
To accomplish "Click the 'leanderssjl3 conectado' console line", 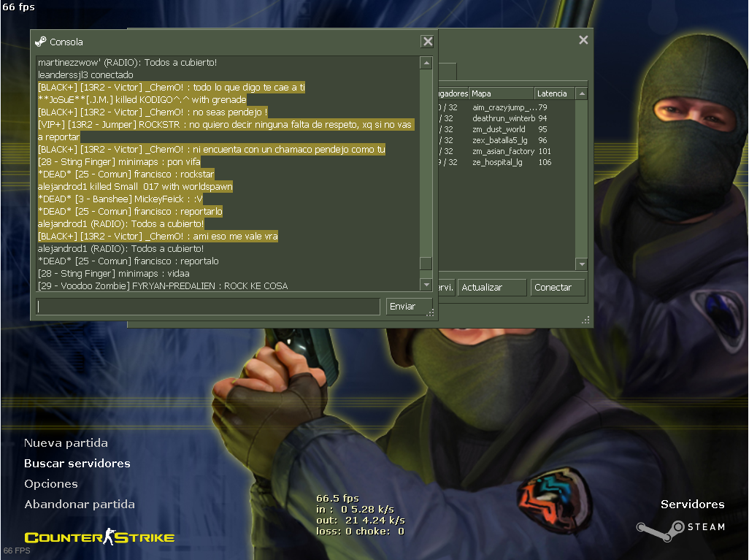I will 85,75.
